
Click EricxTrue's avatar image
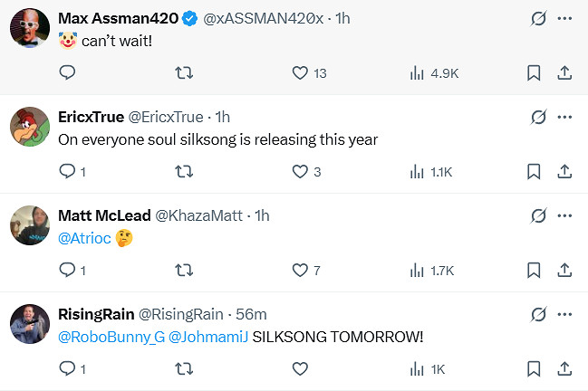(29, 126)
